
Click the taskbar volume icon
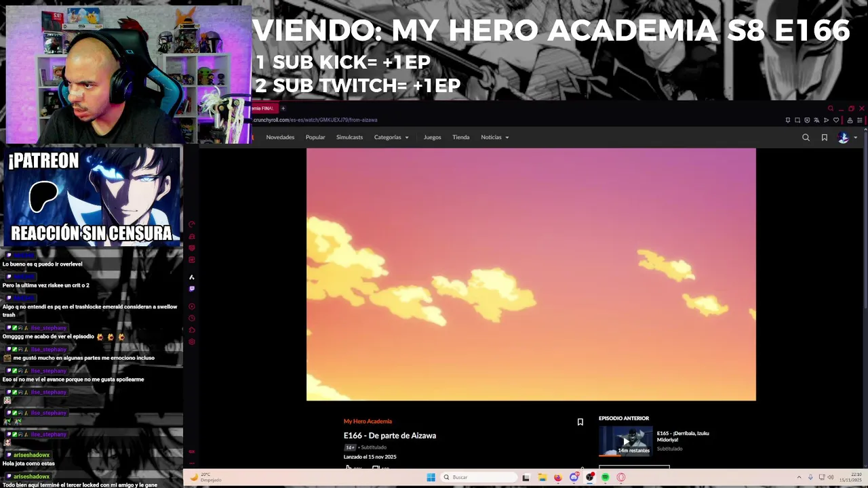click(831, 477)
